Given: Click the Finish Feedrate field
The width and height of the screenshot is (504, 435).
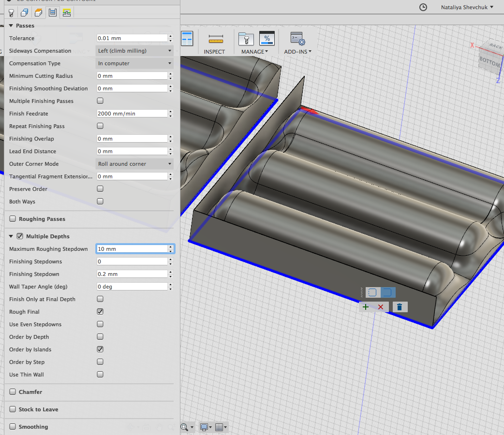Looking at the screenshot, I should click(x=132, y=114).
